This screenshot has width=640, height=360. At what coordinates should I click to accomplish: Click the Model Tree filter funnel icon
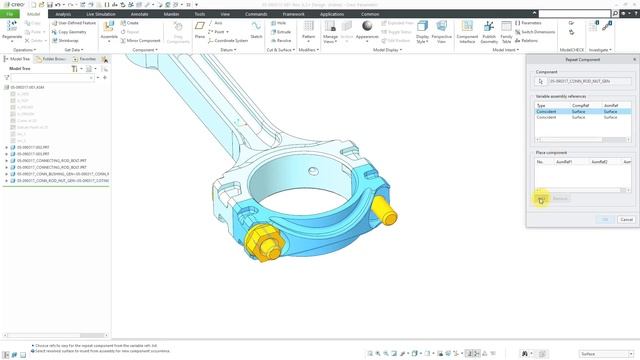point(7,78)
